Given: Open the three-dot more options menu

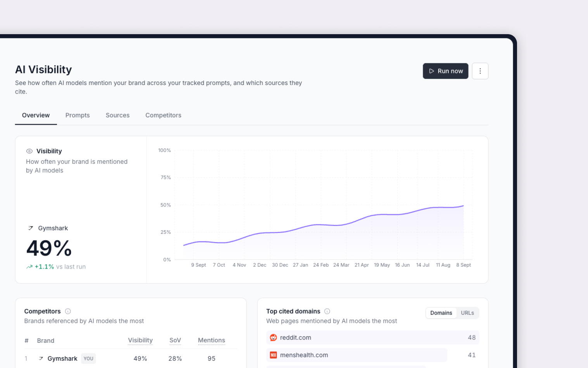Looking at the screenshot, I should click(480, 71).
